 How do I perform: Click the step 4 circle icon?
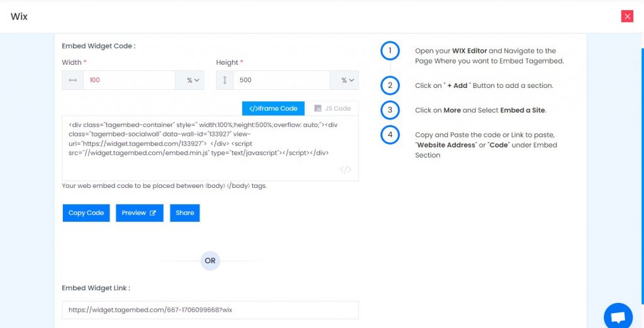tap(390, 134)
